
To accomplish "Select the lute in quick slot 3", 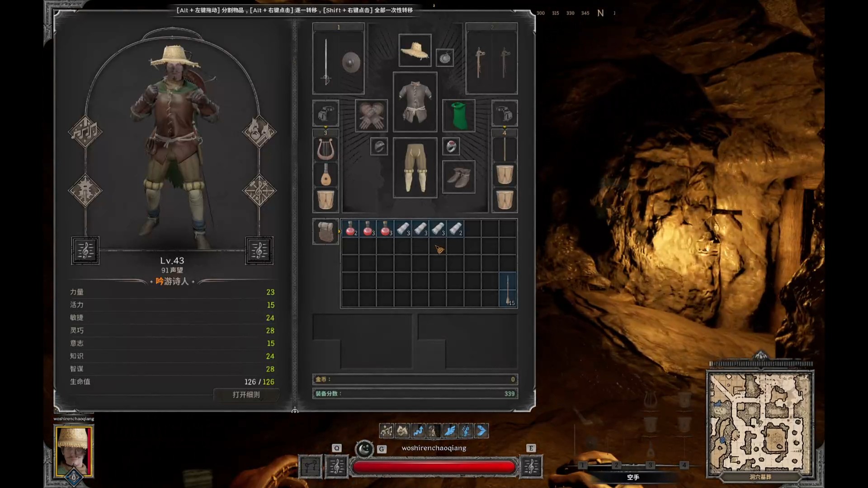I will (x=325, y=175).
